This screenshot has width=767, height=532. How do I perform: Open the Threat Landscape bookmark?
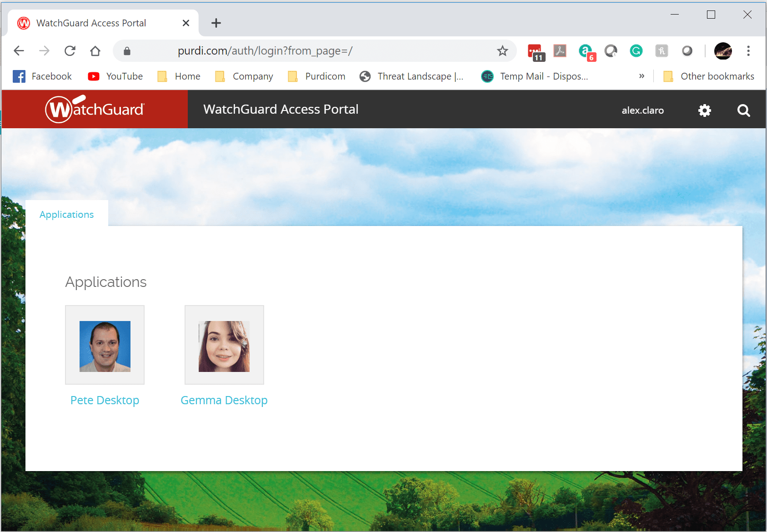click(x=411, y=76)
